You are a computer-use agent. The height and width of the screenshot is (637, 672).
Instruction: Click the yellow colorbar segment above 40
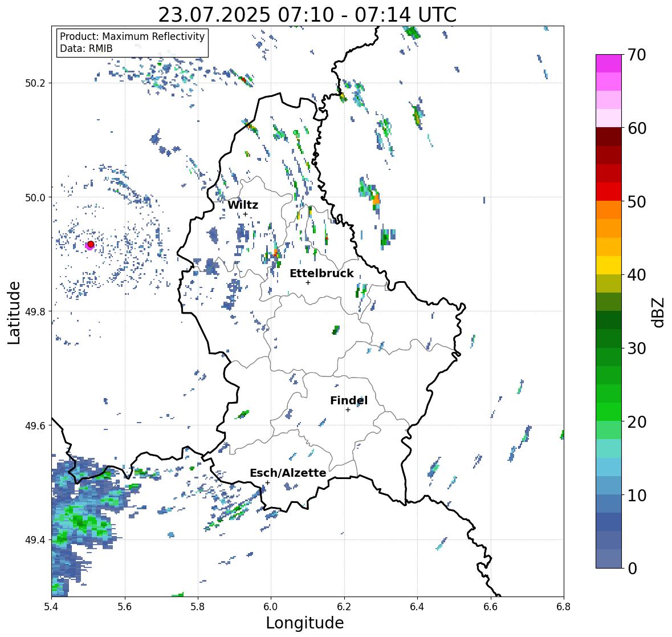609,265
